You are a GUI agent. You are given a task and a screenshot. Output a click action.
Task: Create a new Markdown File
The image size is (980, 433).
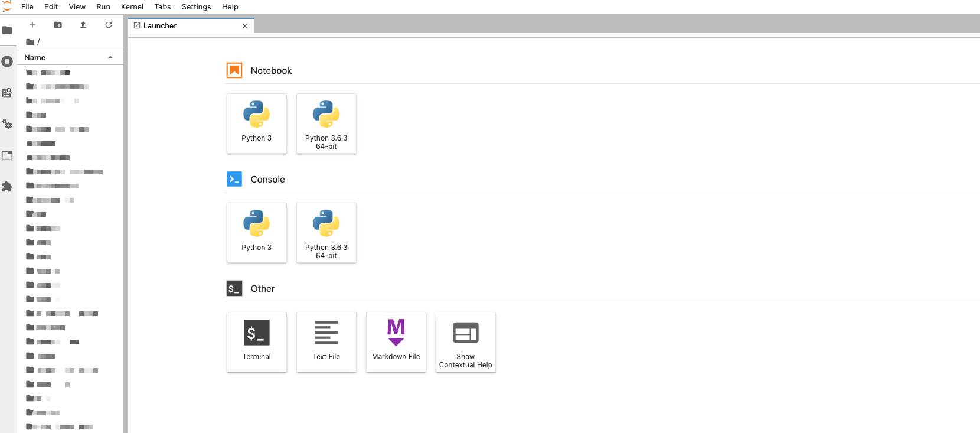(396, 342)
